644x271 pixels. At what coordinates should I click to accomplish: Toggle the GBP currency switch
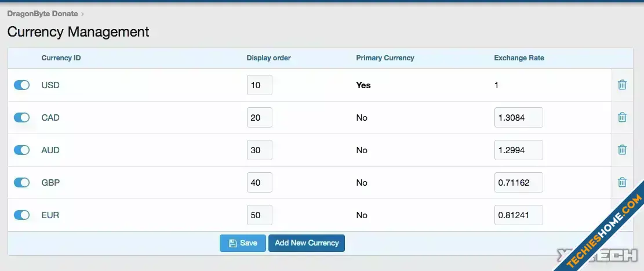[22, 182]
